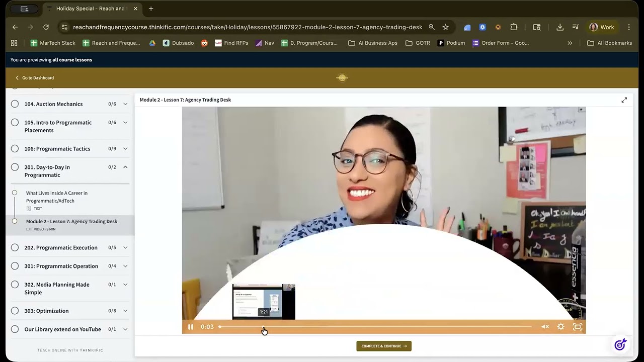Expand 302. Media Planning Made Simple chapter
644x362 pixels.
[125, 285]
